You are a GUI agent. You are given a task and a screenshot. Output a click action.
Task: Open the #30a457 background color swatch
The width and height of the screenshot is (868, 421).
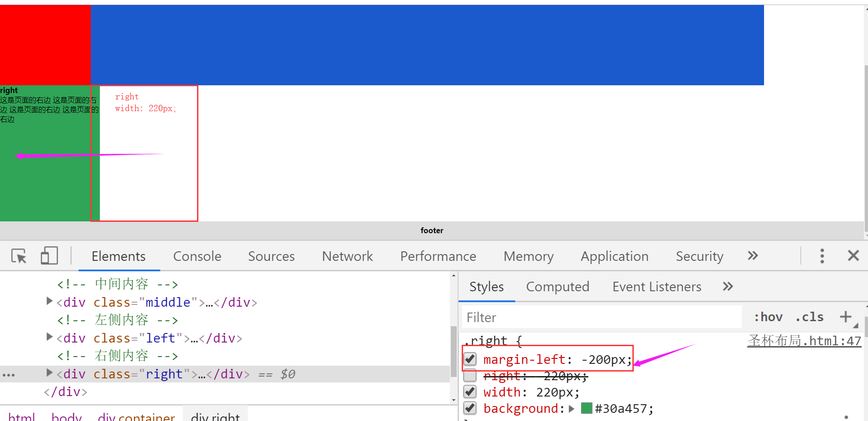(587, 408)
